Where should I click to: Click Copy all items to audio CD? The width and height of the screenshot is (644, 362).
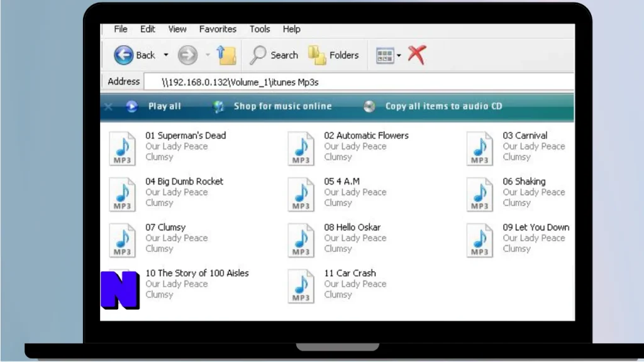tap(443, 106)
